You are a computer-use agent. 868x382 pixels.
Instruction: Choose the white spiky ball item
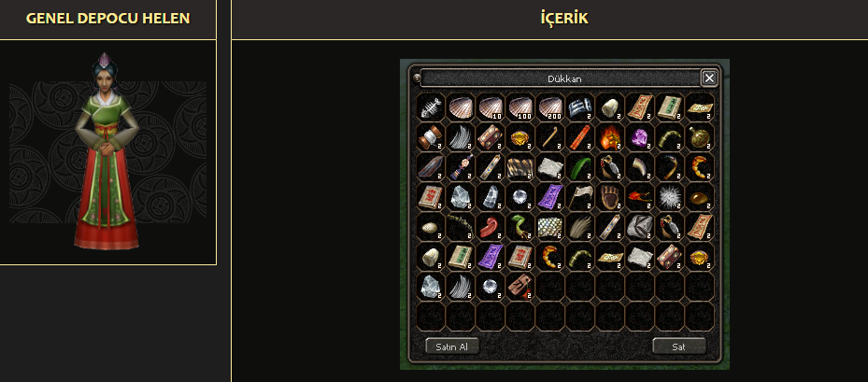coord(669,197)
